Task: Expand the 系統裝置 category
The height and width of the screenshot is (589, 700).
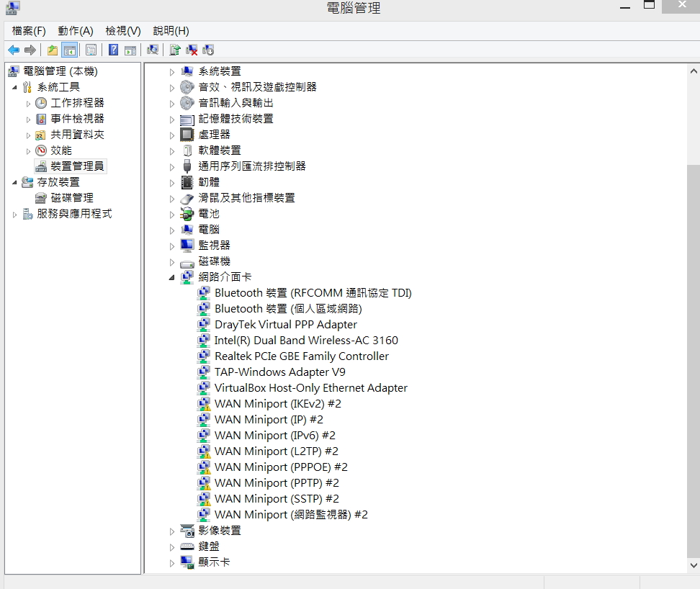Action: pos(171,72)
